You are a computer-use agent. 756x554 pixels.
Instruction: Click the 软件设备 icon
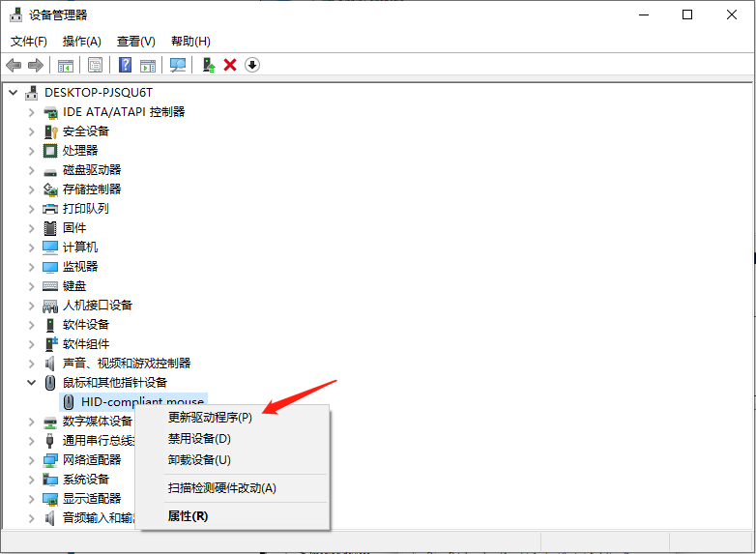tap(50, 325)
